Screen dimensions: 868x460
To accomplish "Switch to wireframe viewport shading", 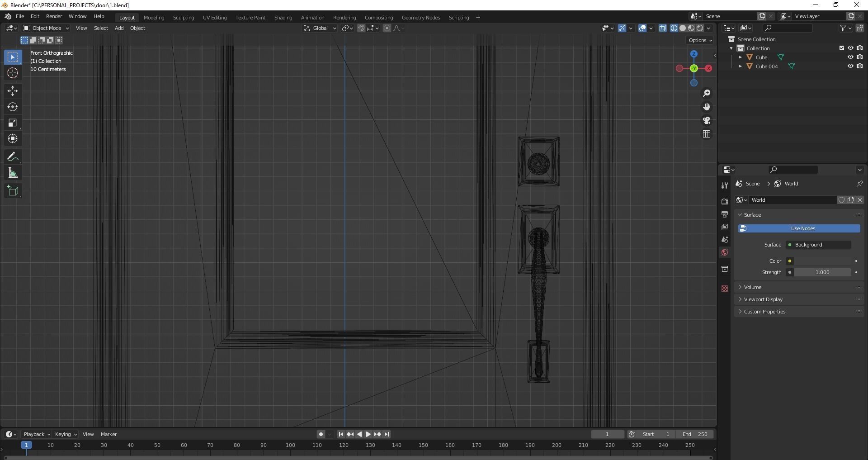I will coord(674,28).
